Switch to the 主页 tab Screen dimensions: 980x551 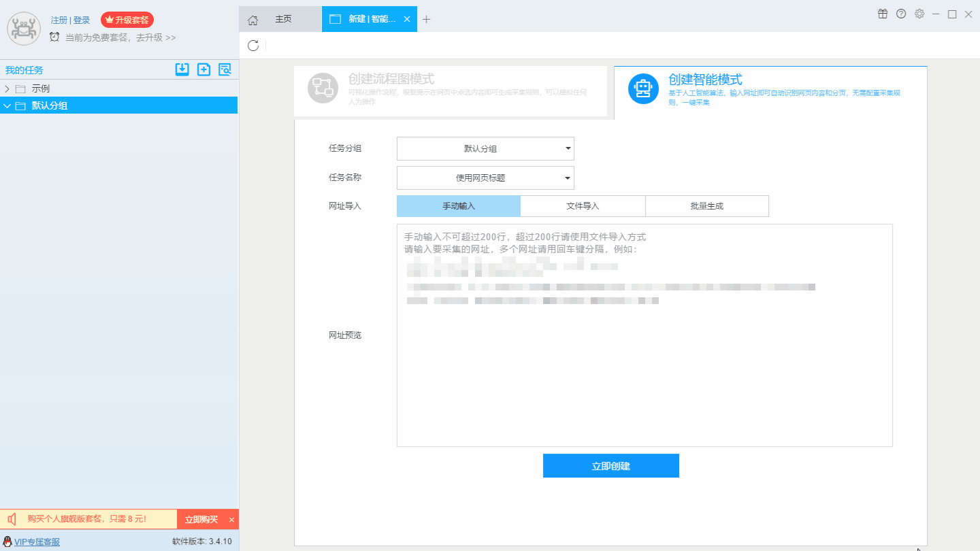tap(280, 19)
